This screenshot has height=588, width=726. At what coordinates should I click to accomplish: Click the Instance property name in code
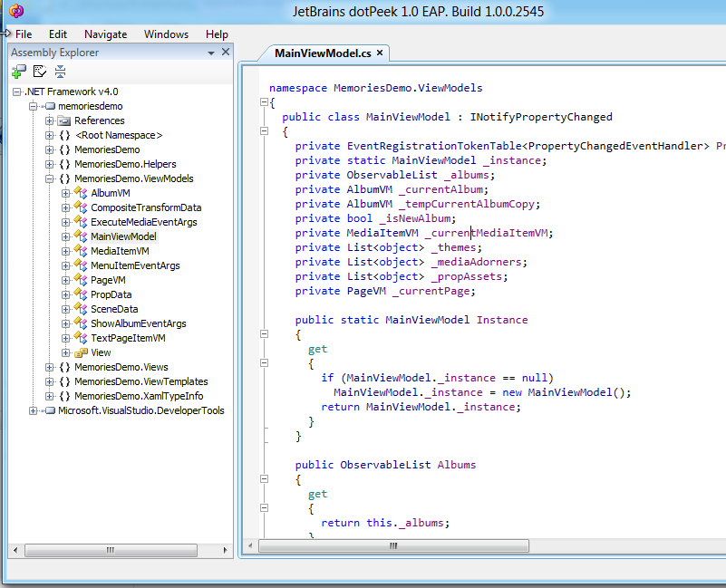502,320
